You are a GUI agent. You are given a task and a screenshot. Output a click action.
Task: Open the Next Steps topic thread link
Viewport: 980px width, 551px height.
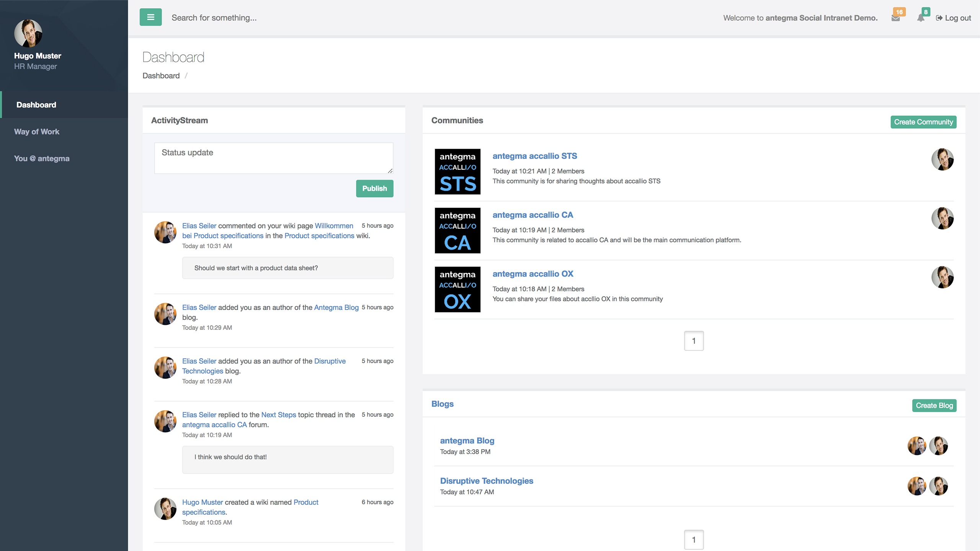[279, 415]
